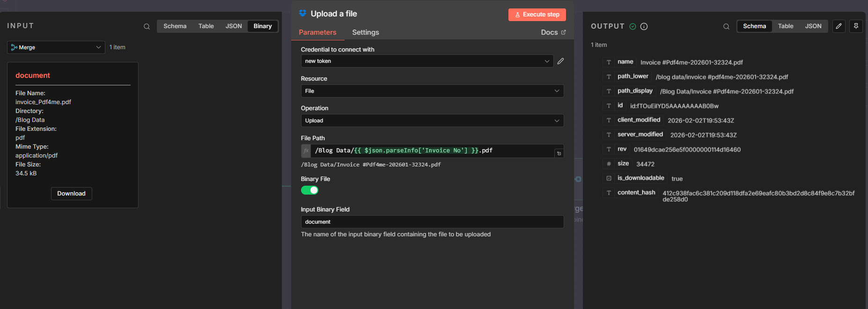Click the Input Binary Field text box
868x309 pixels.
click(432, 222)
